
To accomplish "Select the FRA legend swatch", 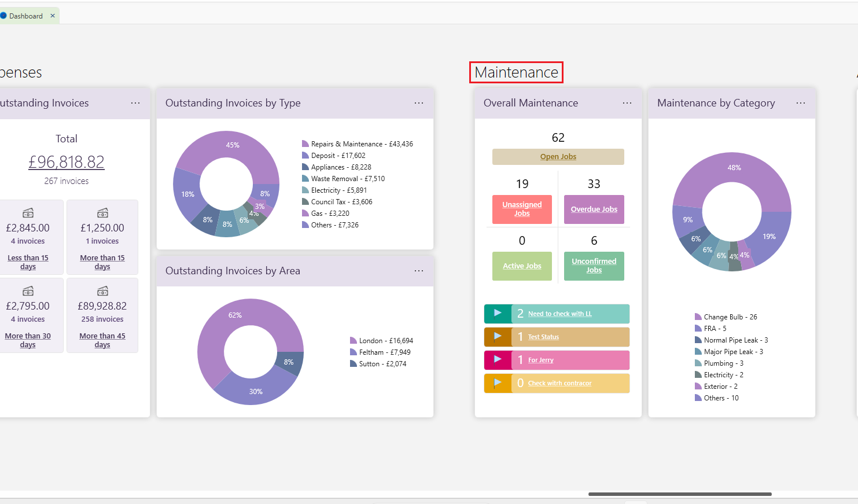I will (x=698, y=329).
